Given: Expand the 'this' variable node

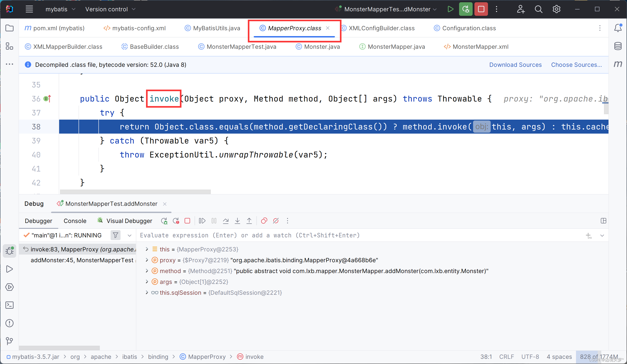Looking at the screenshot, I should pos(147,249).
